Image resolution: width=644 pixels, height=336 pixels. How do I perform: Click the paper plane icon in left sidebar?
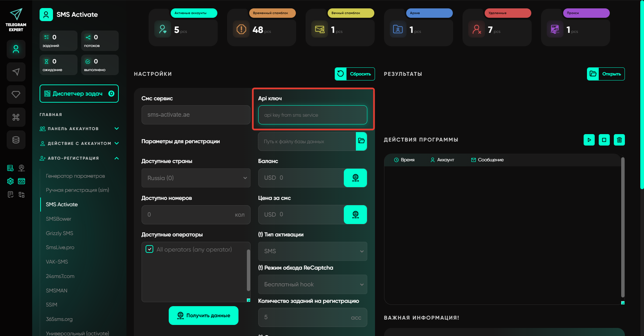click(16, 72)
